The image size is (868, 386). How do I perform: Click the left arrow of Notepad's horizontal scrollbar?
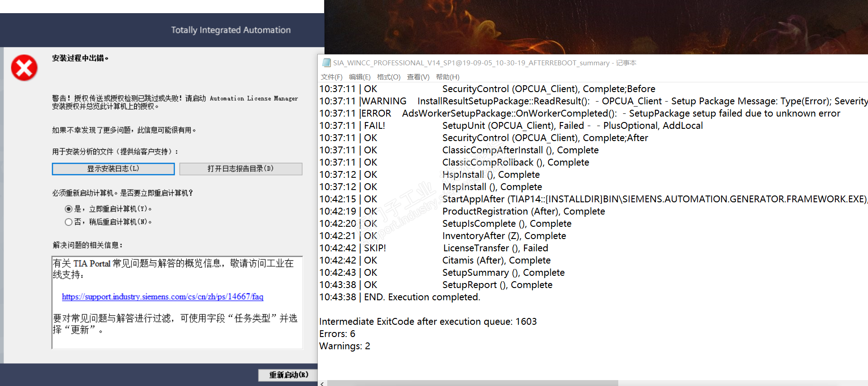322,383
